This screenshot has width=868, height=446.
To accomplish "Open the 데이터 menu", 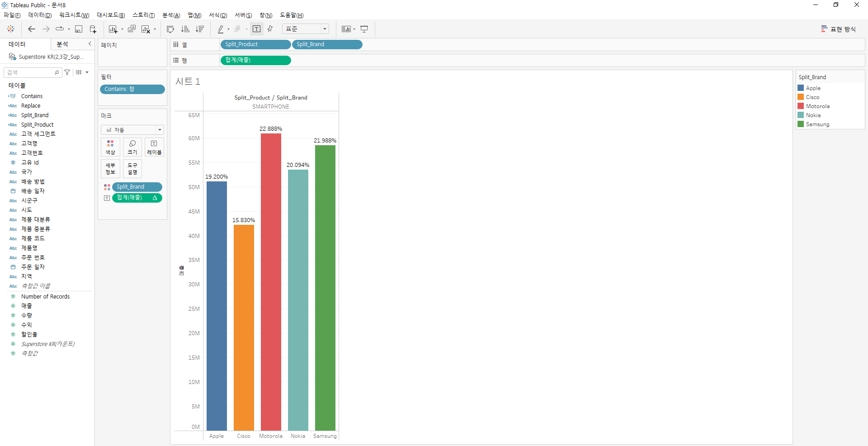I will [x=40, y=15].
